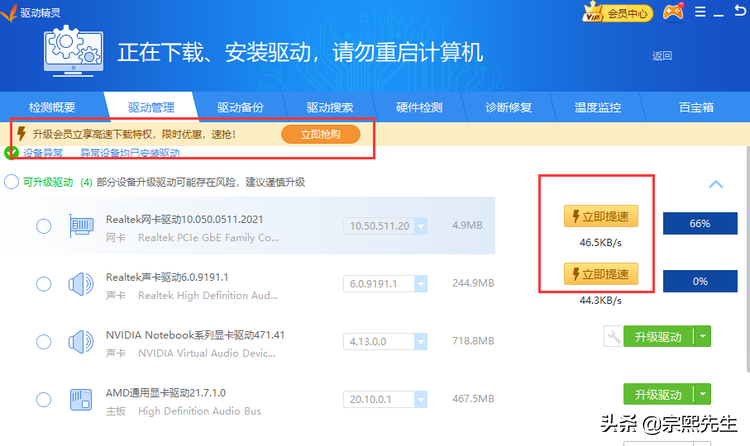Click the Realtek sound card speaker icon
The height and width of the screenshot is (446, 750).
[x=81, y=284]
